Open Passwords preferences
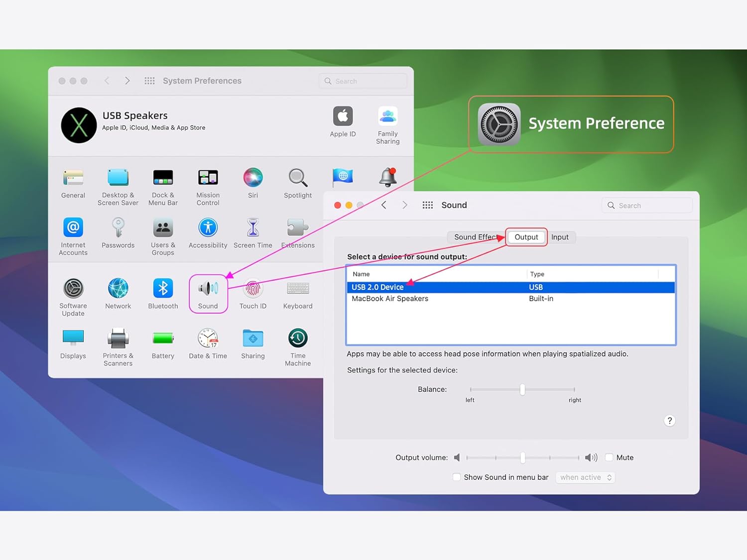 pos(118,233)
